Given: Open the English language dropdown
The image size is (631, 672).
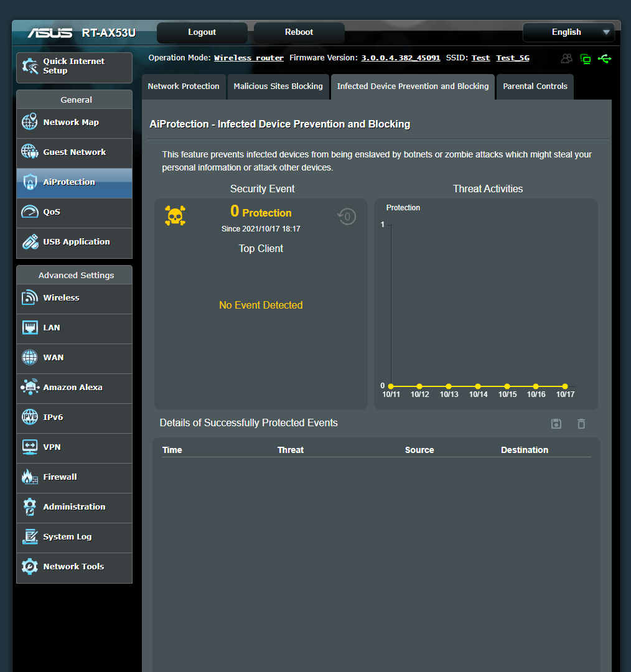Looking at the screenshot, I should tap(568, 32).
